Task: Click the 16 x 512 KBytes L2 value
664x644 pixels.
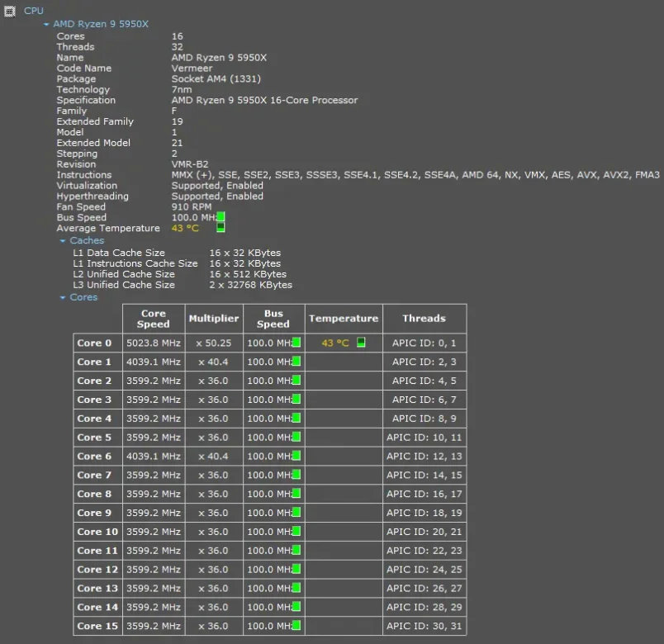Action: 248,274
